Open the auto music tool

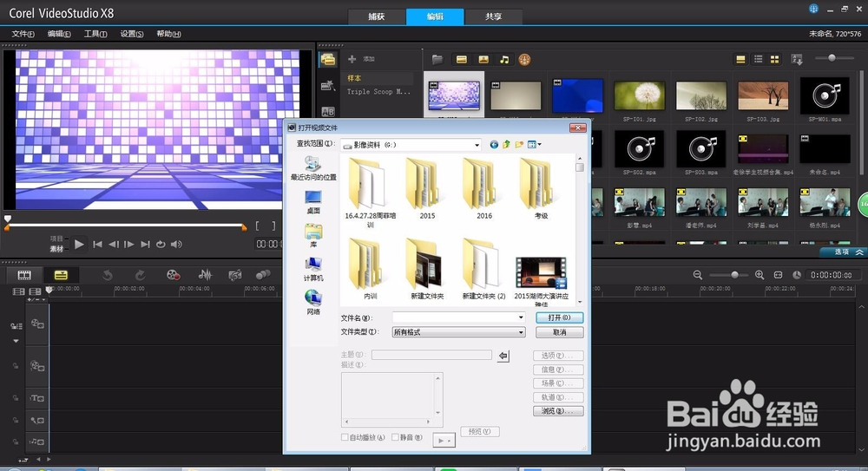[234, 275]
